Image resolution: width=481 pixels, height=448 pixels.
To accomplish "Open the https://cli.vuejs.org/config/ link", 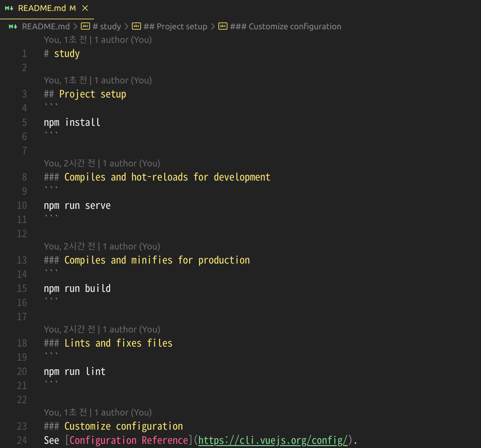I will [273, 440].
